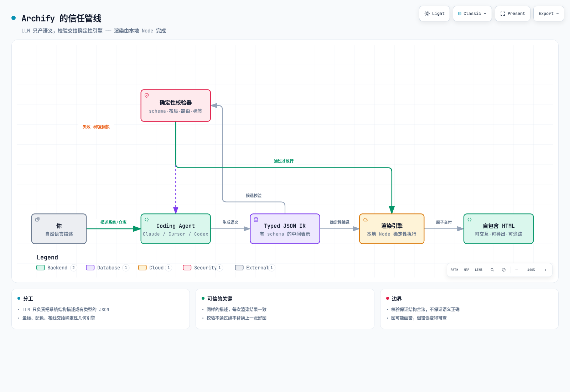This screenshot has width=570, height=392.
Task: Start Present mode
Action: coord(512,14)
